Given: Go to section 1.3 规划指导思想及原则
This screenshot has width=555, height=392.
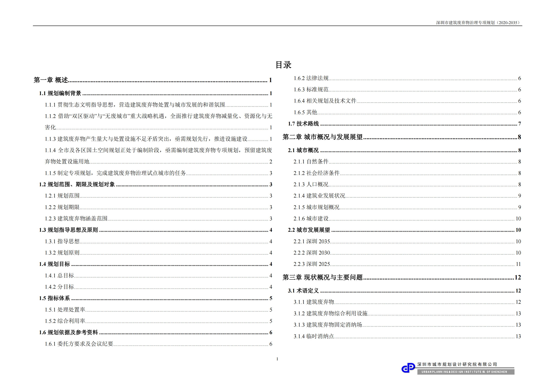Looking at the screenshot, I should click(155, 230).
